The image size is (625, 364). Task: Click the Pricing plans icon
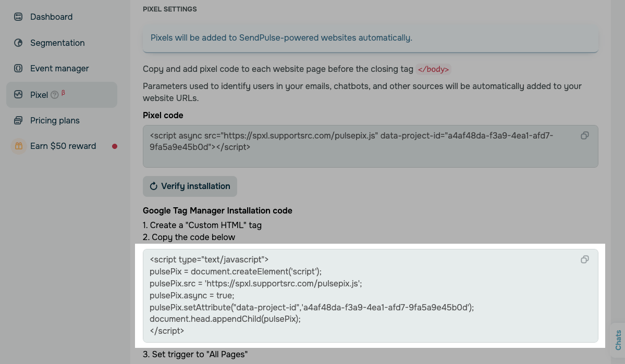coord(18,120)
